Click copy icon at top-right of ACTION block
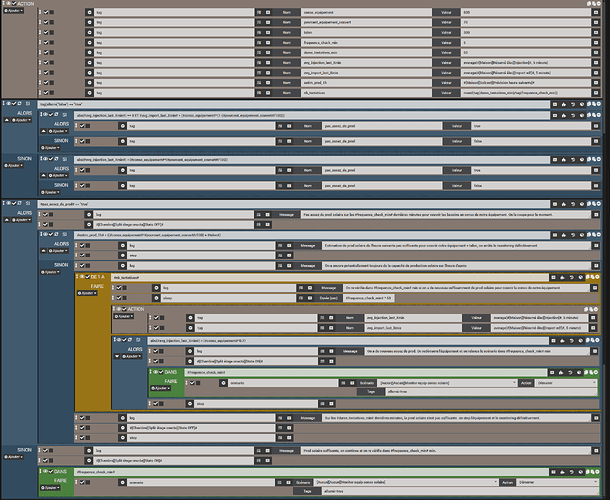 tap(594, 4)
